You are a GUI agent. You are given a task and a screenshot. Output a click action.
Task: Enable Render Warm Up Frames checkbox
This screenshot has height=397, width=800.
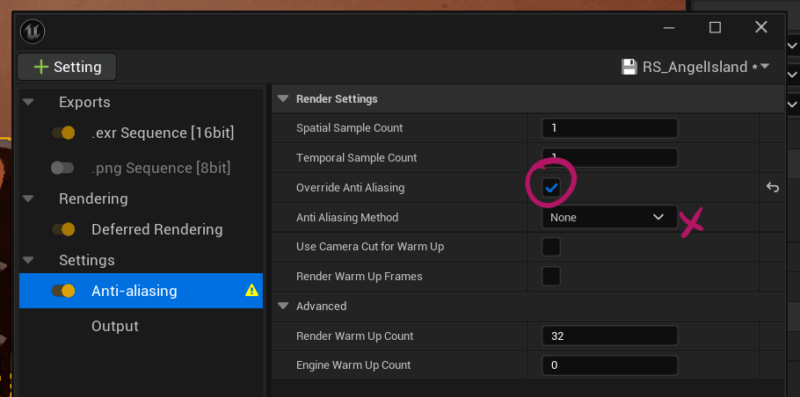click(x=551, y=277)
